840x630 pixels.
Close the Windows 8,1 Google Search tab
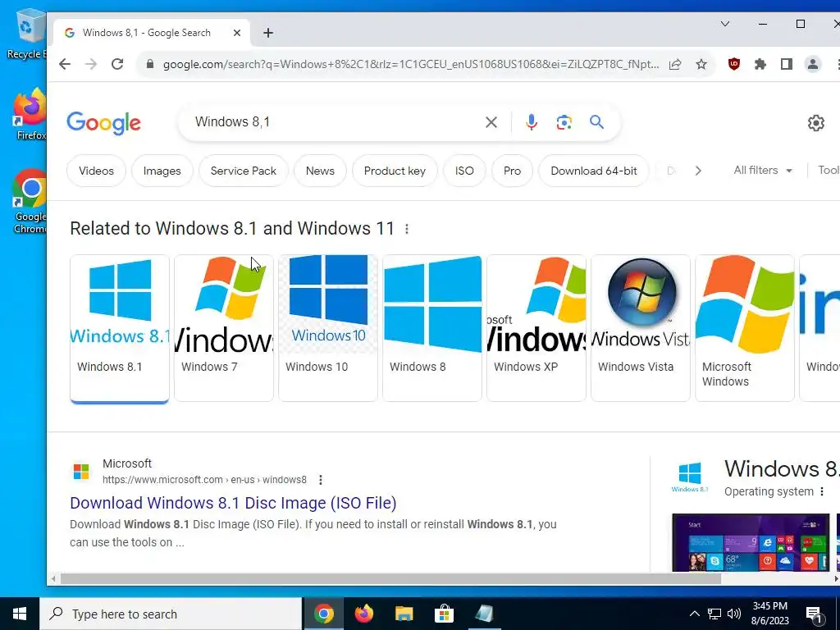(x=237, y=33)
